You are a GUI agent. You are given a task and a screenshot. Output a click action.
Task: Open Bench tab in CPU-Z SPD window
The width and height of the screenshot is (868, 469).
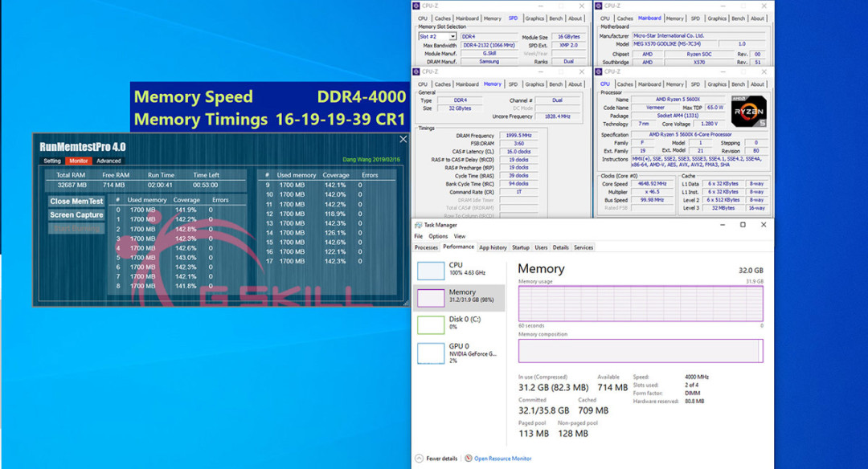point(556,18)
